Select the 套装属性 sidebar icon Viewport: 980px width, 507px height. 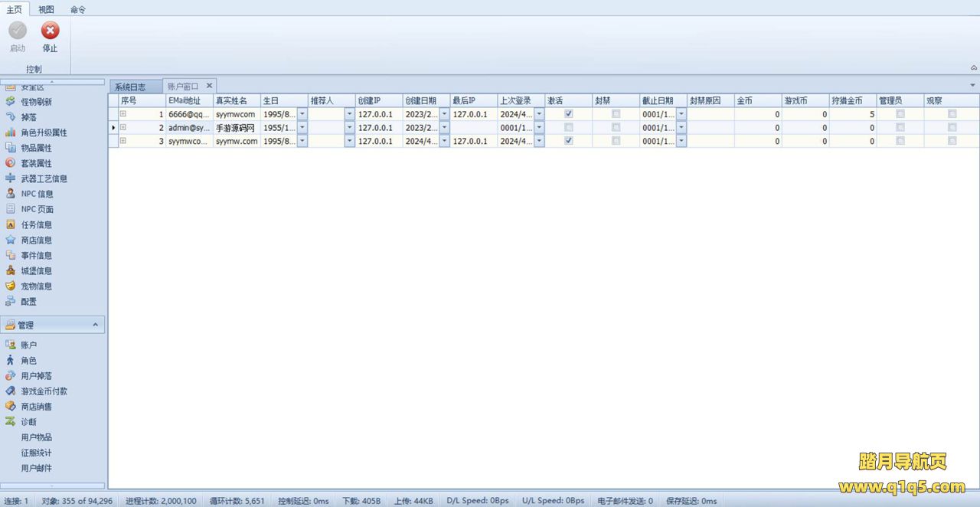[11, 163]
